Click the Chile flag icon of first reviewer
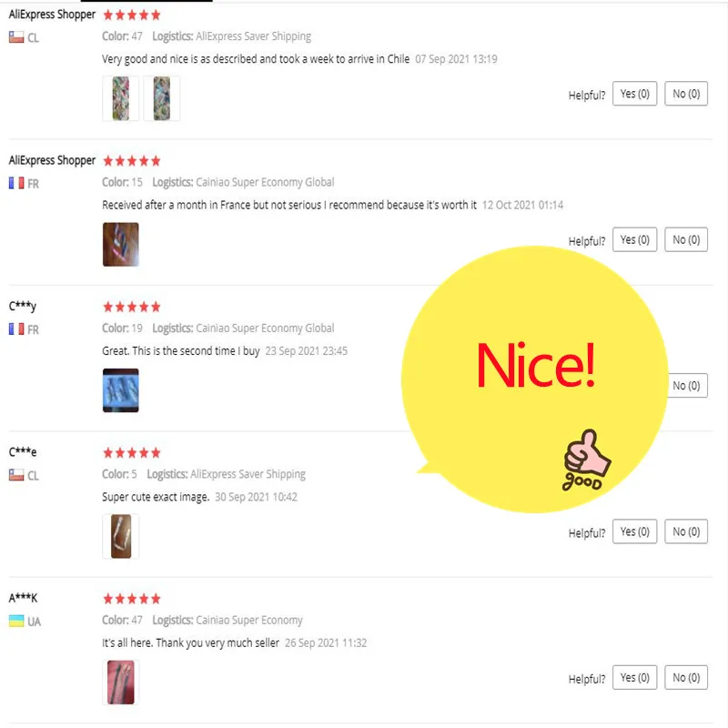The image size is (728, 728). coord(16,37)
